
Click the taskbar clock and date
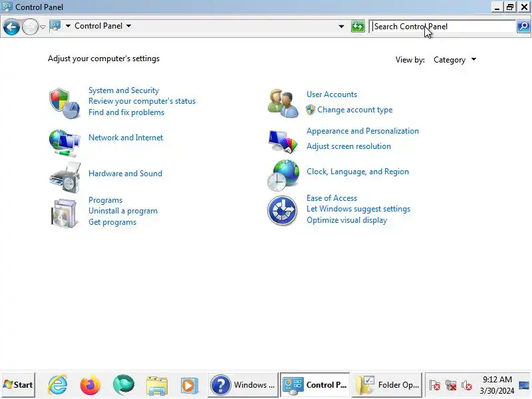tap(497, 385)
